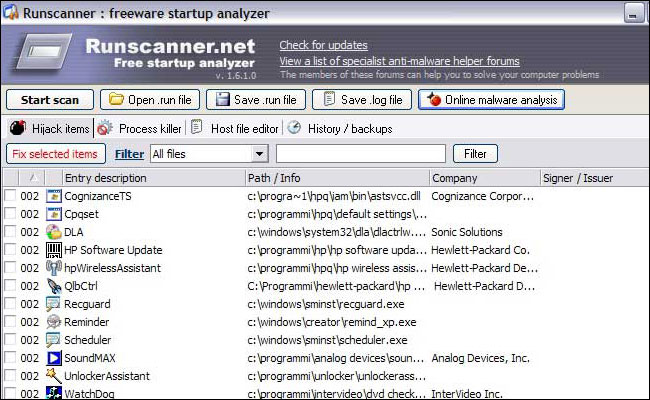This screenshot has height=400, width=650.
Task: Click Fix selected items button
Action: pos(56,154)
